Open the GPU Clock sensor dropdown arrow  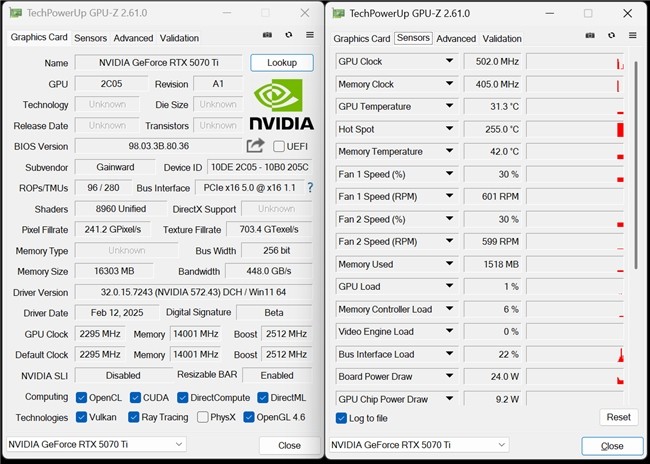[x=449, y=61]
